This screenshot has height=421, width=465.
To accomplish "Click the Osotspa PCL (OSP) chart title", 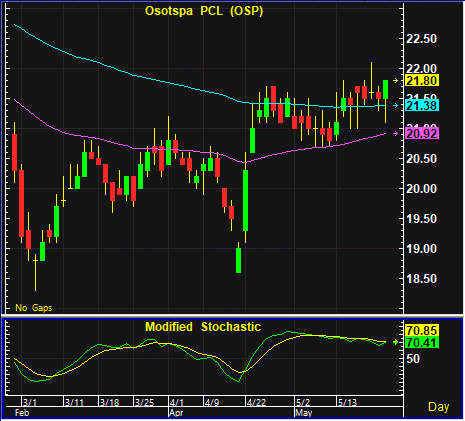I will point(204,11).
